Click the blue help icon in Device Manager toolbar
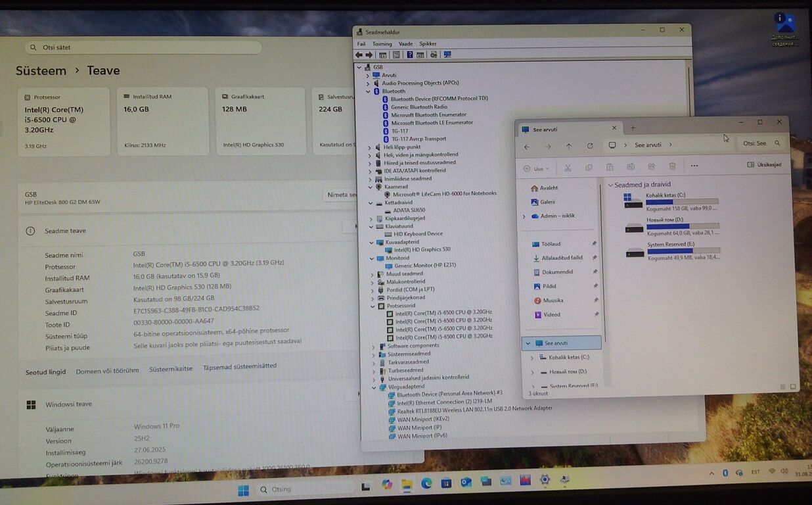Image resolution: width=812 pixels, height=505 pixels. (x=410, y=55)
